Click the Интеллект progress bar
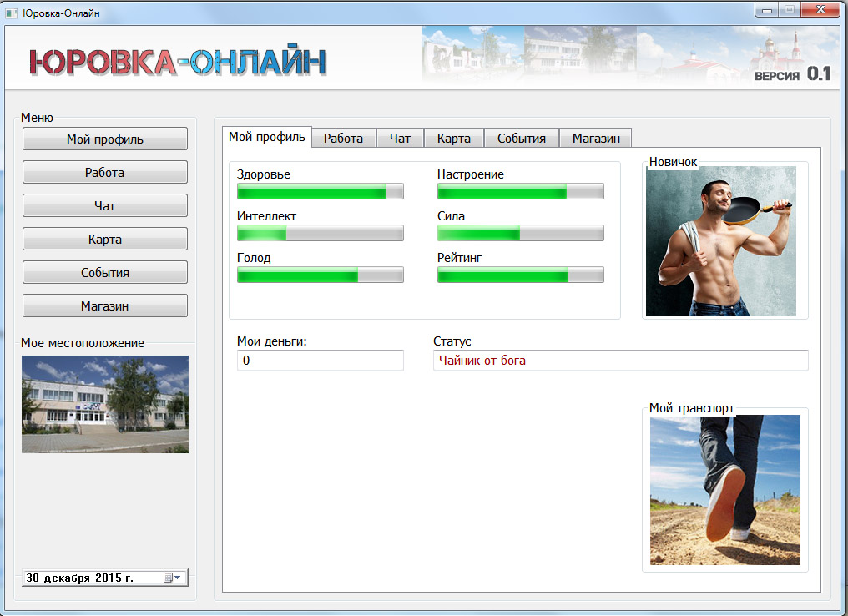 click(320, 234)
